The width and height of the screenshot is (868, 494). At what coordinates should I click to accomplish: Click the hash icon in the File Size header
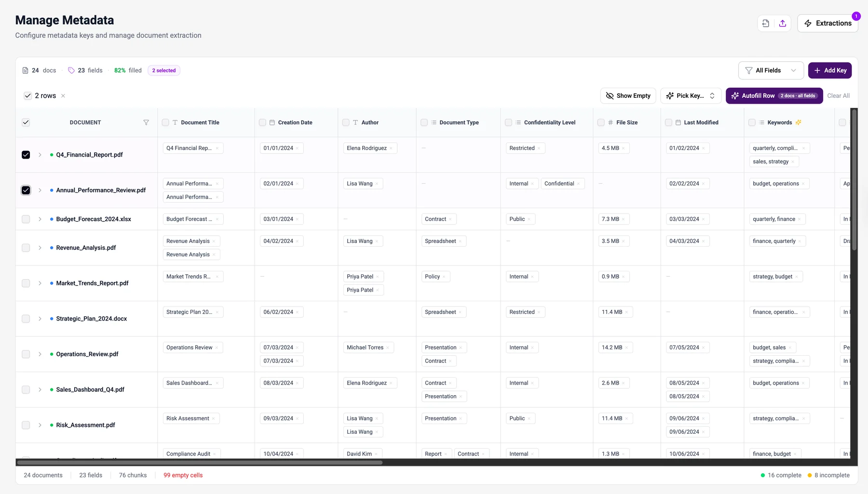click(x=610, y=122)
